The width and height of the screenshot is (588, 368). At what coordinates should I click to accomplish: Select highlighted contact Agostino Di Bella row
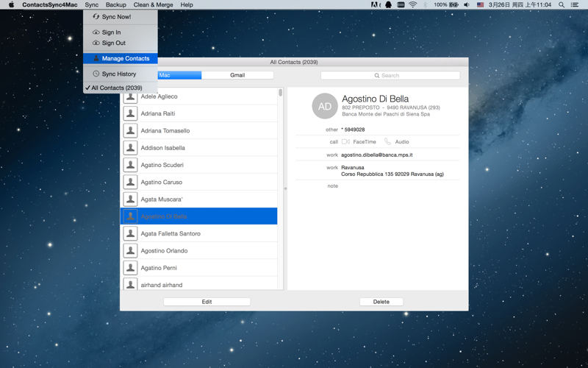coord(198,216)
